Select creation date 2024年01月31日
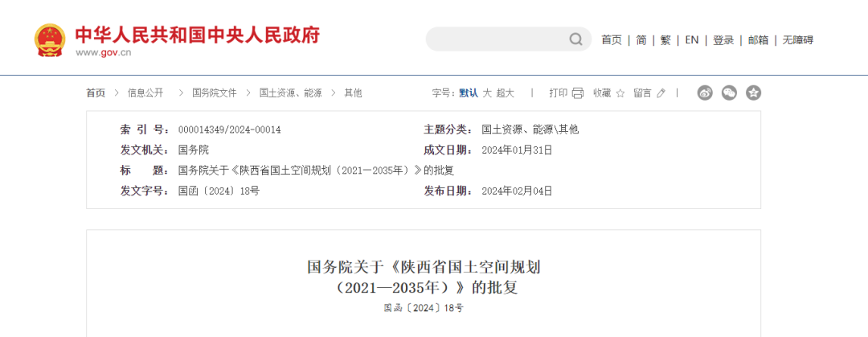868x337 pixels. point(517,150)
